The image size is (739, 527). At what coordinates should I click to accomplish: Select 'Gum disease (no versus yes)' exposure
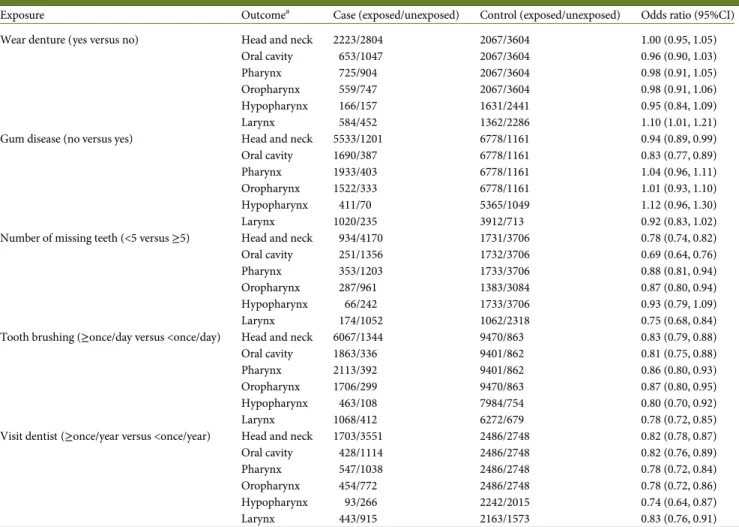tap(66, 139)
